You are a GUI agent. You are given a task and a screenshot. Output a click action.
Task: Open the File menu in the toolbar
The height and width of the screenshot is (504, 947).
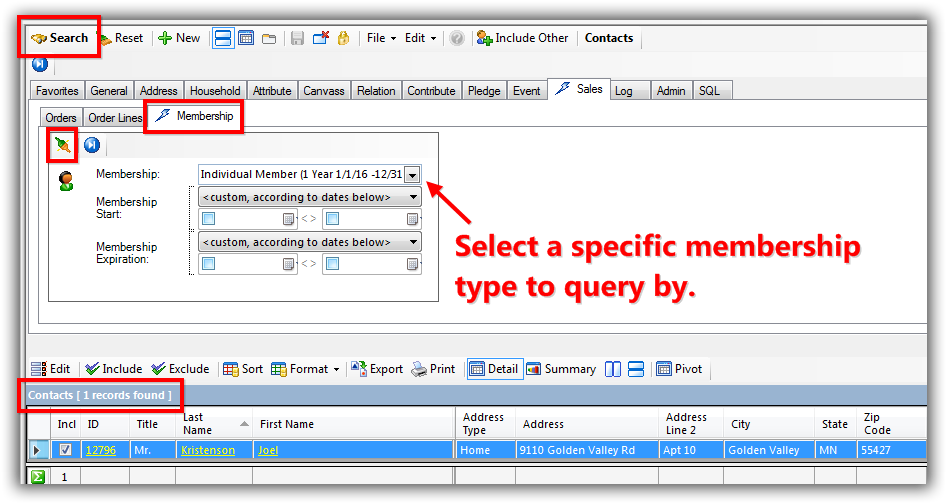click(380, 38)
